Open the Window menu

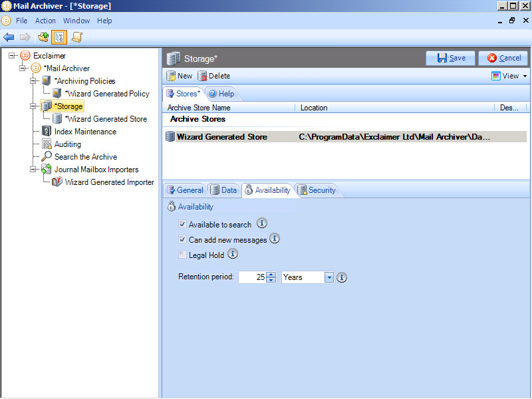click(76, 21)
